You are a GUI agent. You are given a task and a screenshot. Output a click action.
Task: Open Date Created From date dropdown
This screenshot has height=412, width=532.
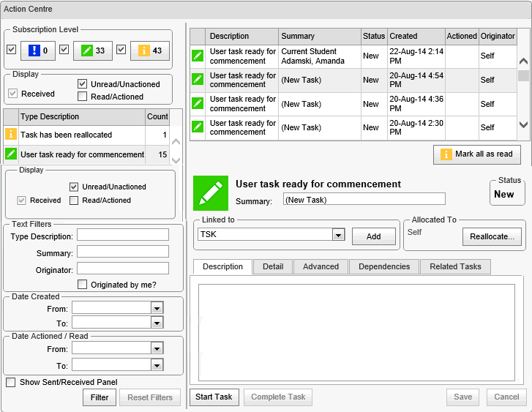point(157,308)
